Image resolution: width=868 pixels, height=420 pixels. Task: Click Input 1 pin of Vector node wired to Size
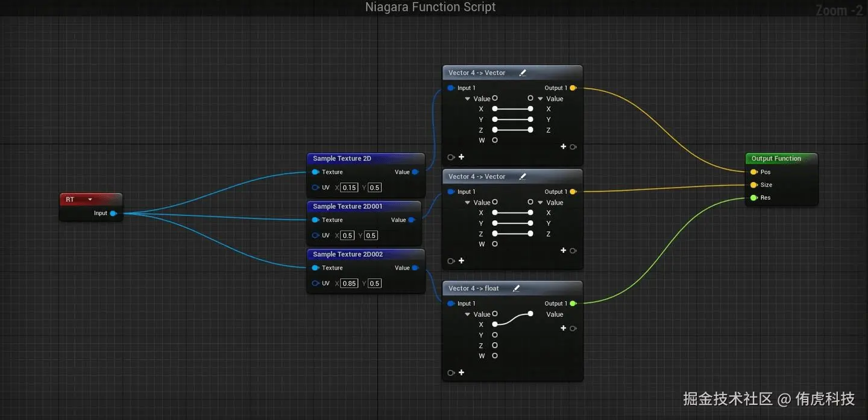[x=451, y=192]
